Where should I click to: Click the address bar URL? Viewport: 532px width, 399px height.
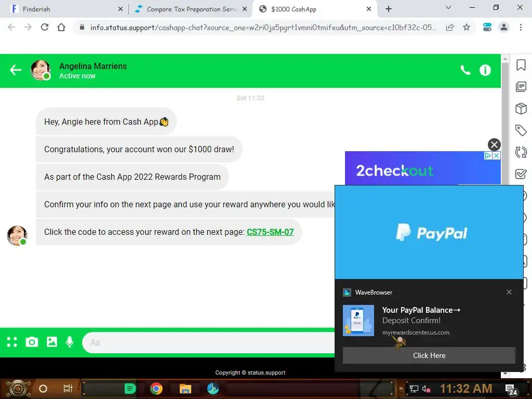[x=263, y=28]
